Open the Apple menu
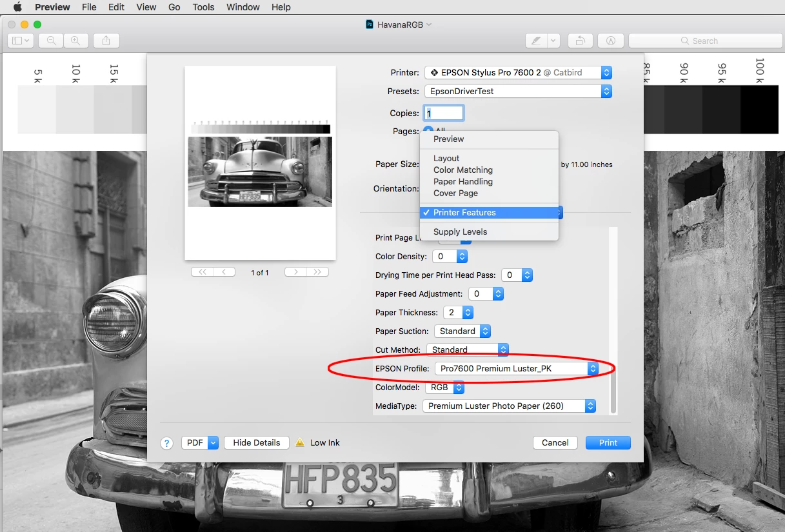This screenshot has width=785, height=532. tap(17, 7)
